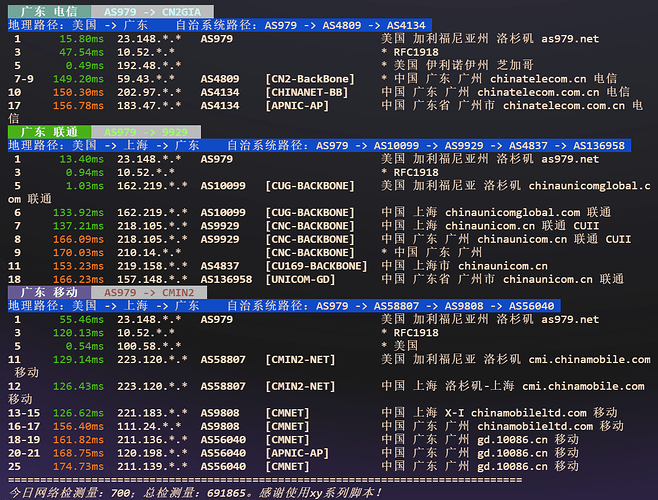Select latency 133.92ms
Viewport: 658px width, 500px height.
pos(78,213)
